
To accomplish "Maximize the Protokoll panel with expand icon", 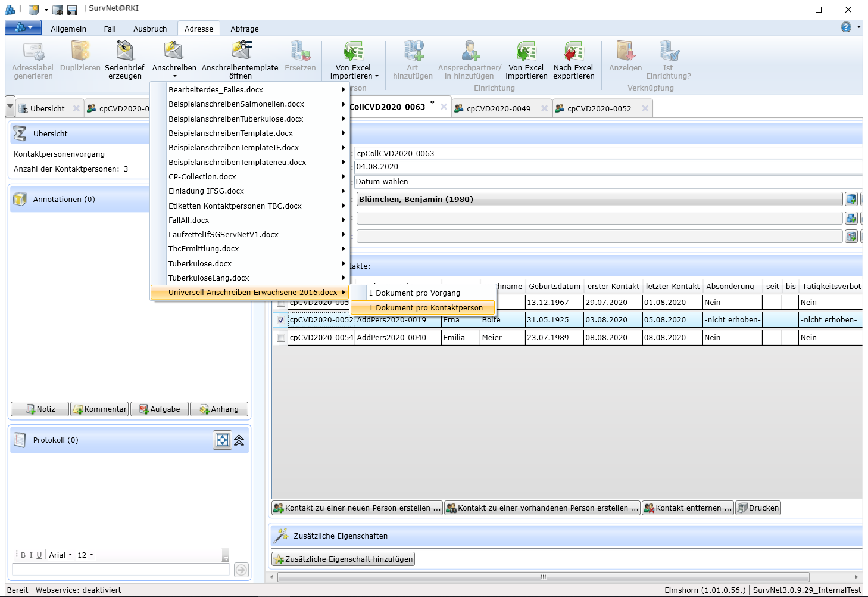I will [x=222, y=440].
